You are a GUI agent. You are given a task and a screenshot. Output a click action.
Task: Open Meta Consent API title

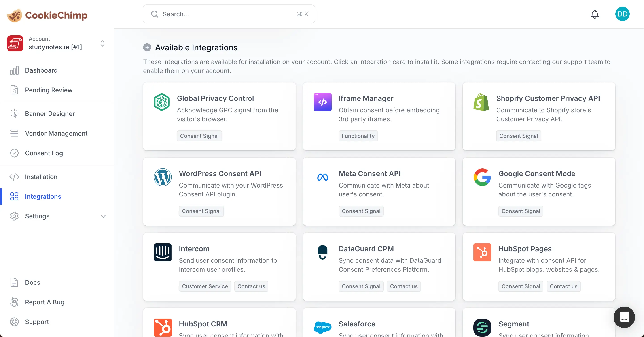pos(369,173)
